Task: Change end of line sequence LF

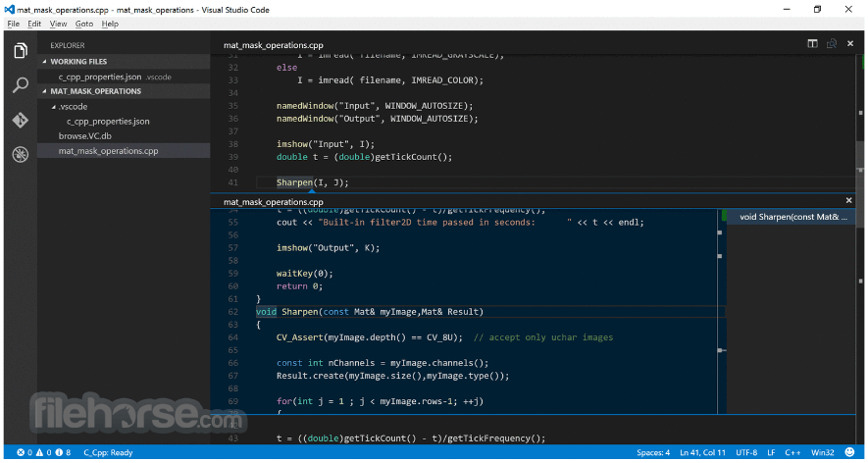Action: click(771, 452)
